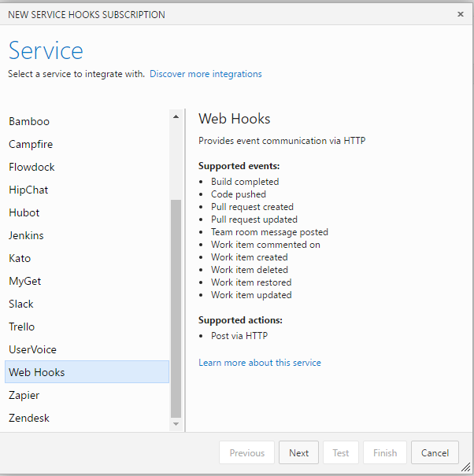The height and width of the screenshot is (476, 474).
Task: Pick Trello in the service list
Action: coord(87,327)
